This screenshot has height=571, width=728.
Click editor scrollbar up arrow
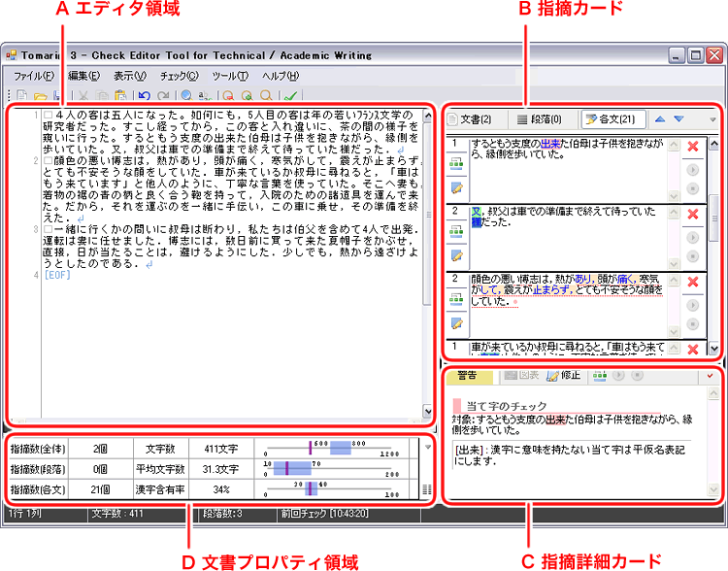(x=428, y=116)
